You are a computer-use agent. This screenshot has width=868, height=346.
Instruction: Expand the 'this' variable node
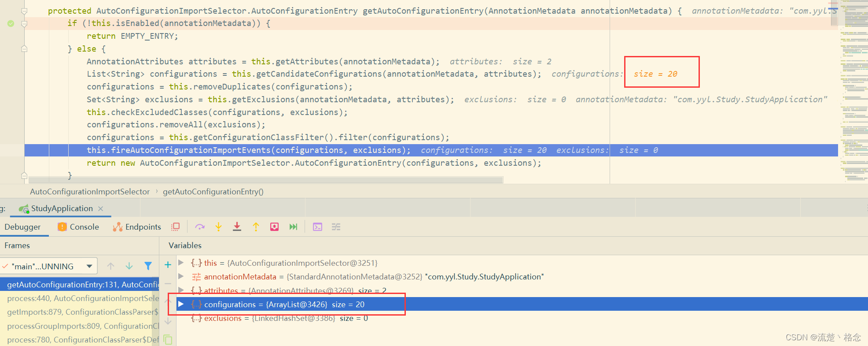180,263
